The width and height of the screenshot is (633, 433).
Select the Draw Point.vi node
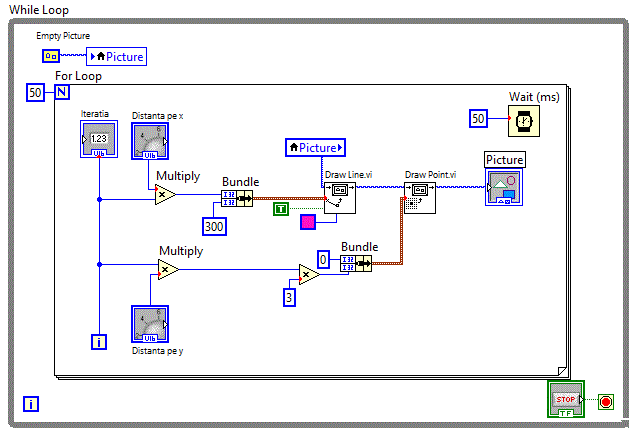pos(419,197)
